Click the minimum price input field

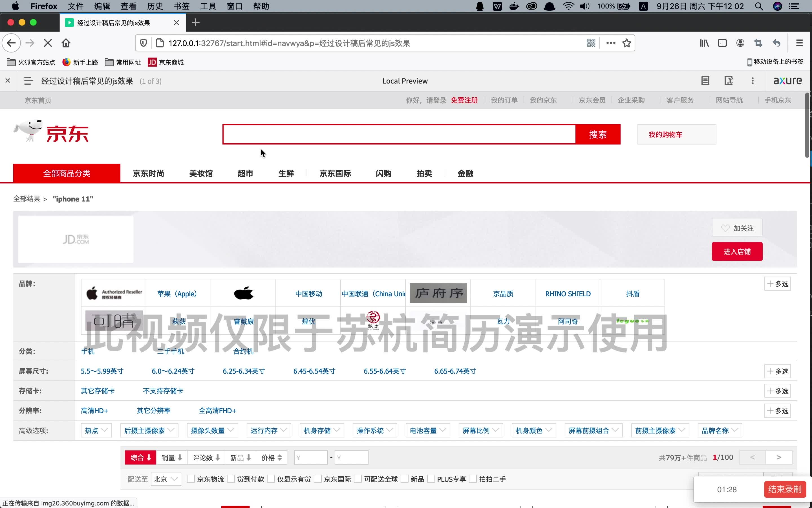click(x=311, y=457)
